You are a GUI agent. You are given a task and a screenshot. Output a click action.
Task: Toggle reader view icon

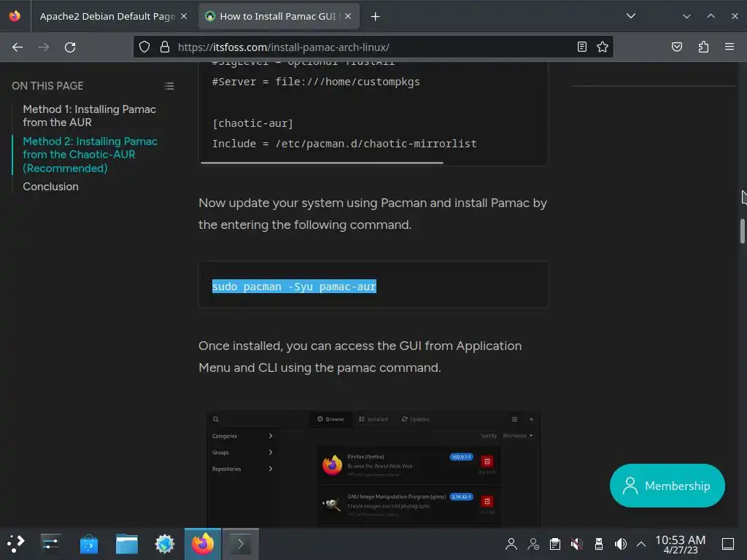point(581,47)
